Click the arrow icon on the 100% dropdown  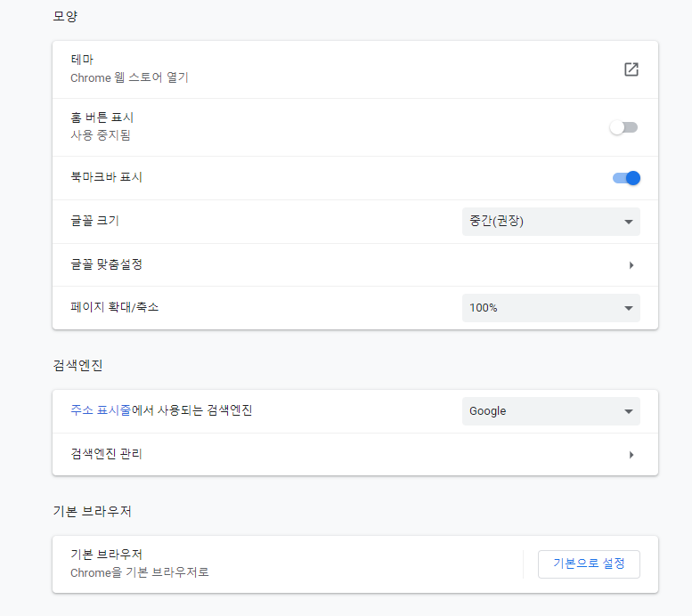(629, 308)
